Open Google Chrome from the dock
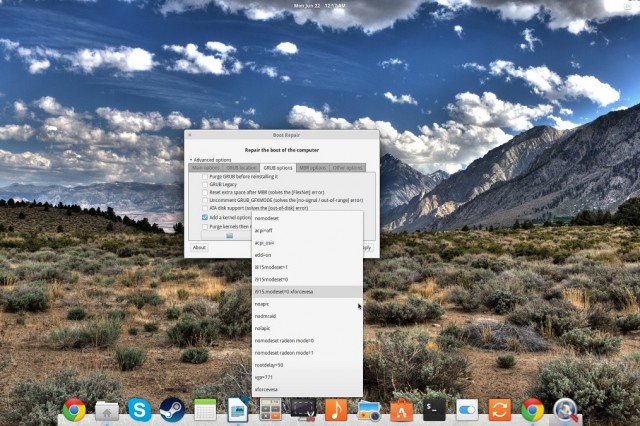This screenshot has height=426, width=640. [73, 409]
